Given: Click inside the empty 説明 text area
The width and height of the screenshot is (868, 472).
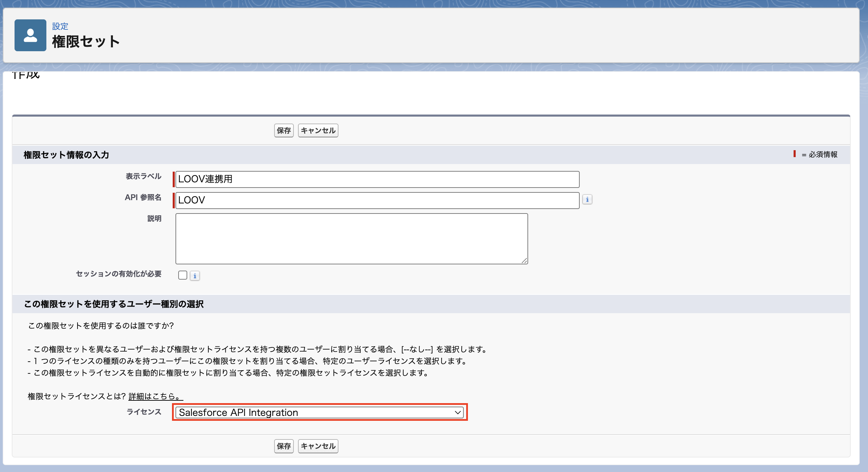Looking at the screenshot, I should point(351,239).
